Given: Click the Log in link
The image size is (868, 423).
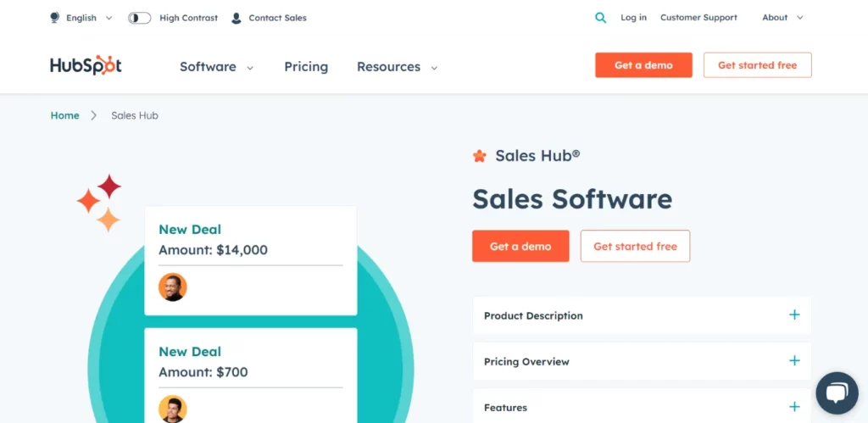Looking at the screenshot, I should click(633, 18).
